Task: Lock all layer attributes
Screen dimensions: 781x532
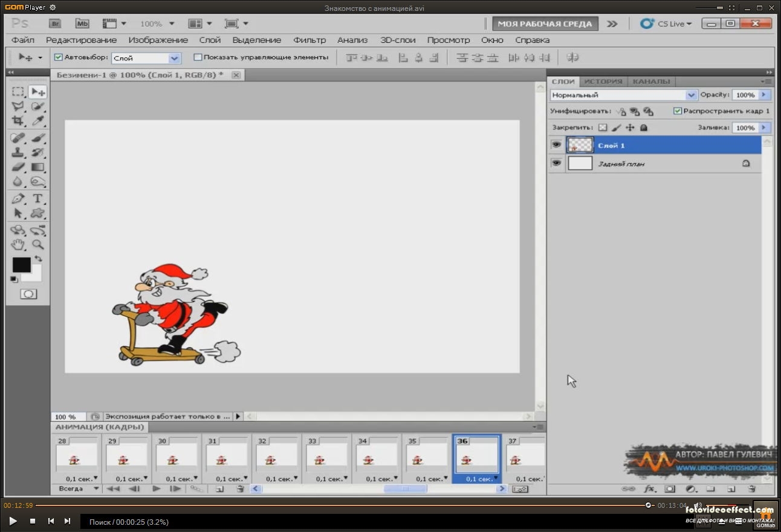Action: [x=644, y=128]
